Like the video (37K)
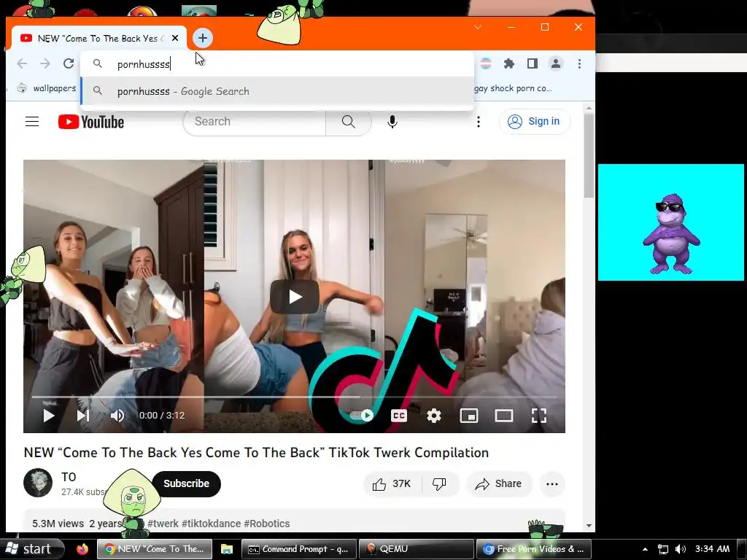The height and width of the screenshot is (560, 747). (x=392, y=484)
